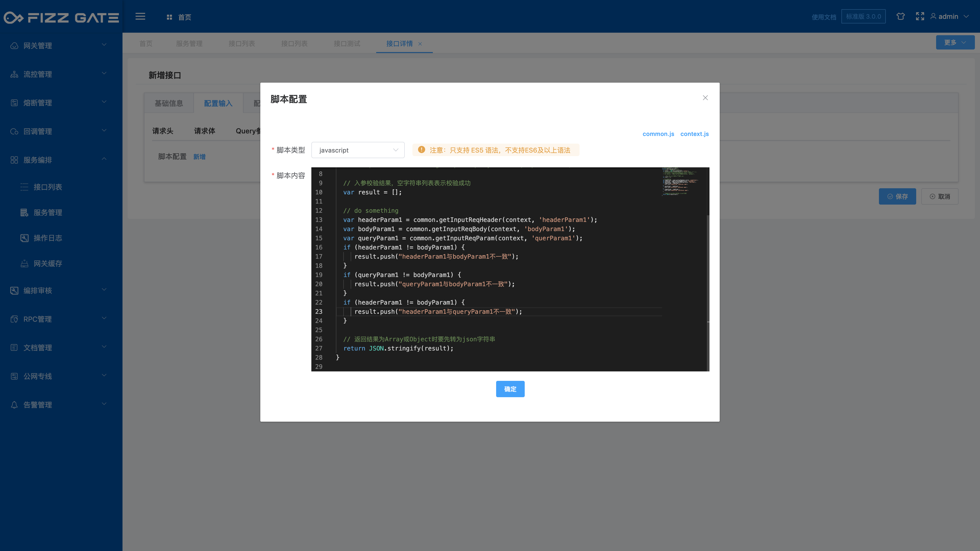
Task: Close the 脚本配置 dialog
Action: click(x=705, y=98)
